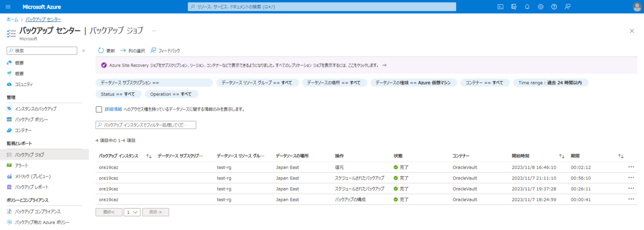Viewport: 644px width, 230px height.
Task: Open row menu for 2023/11/7 19:37:28 job
Action: point(631,189)
